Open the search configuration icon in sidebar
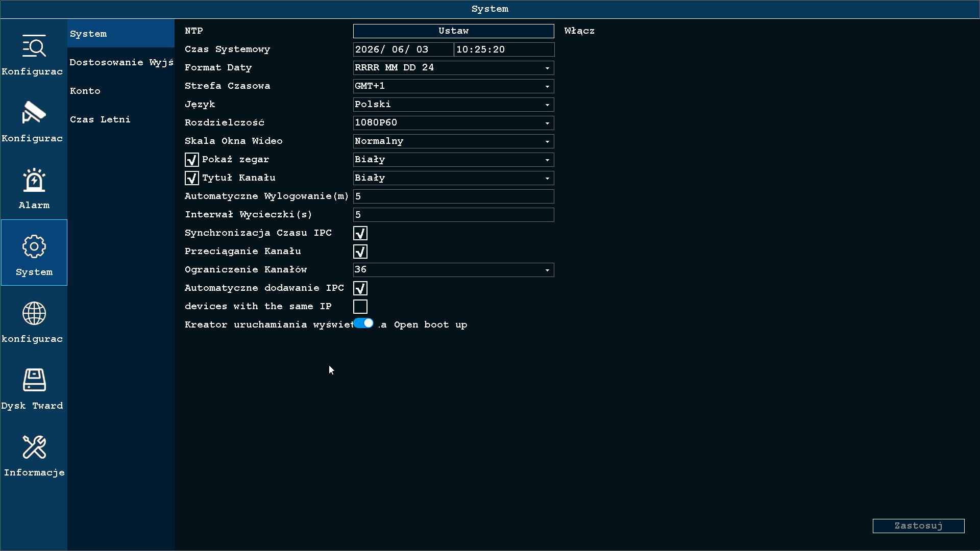 click(34, 46)
